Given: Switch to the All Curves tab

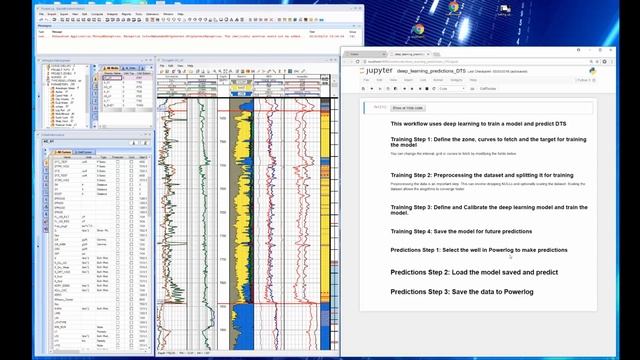Looking at the screenshot, I should point(63,152).
